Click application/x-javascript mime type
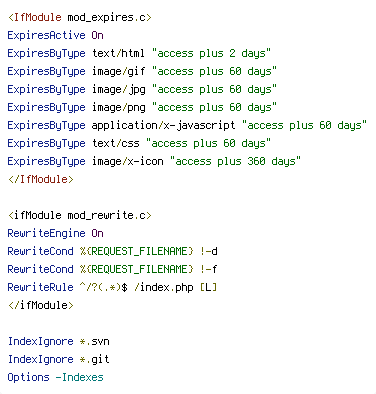This screenshot has width=376, height=394. tap(163, 125)
